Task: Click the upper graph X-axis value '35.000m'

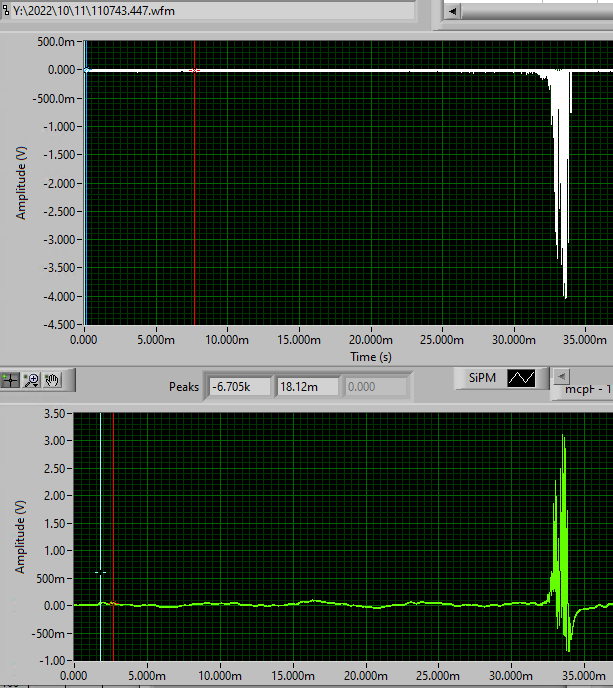Action: pyautogui.click(x=585, y=340)
